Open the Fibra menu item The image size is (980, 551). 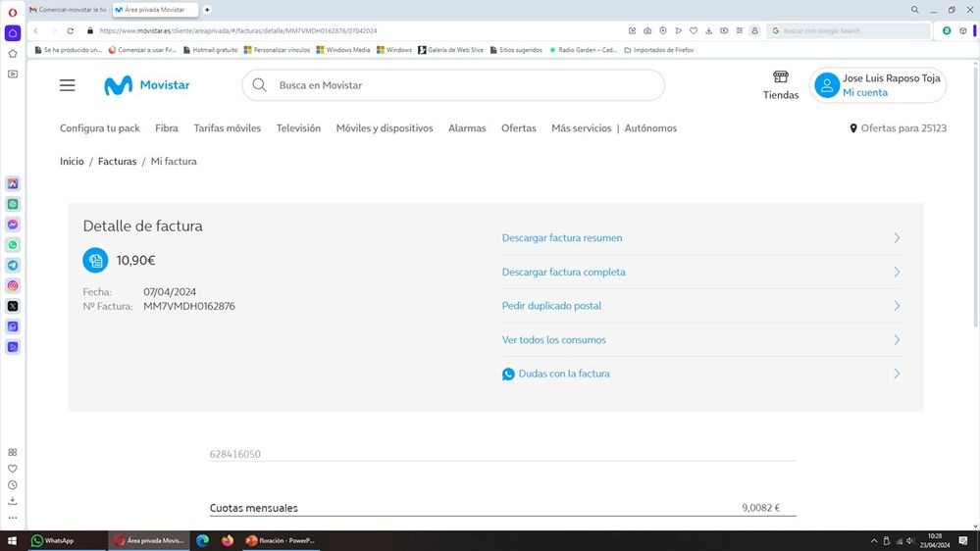[167, 128]
